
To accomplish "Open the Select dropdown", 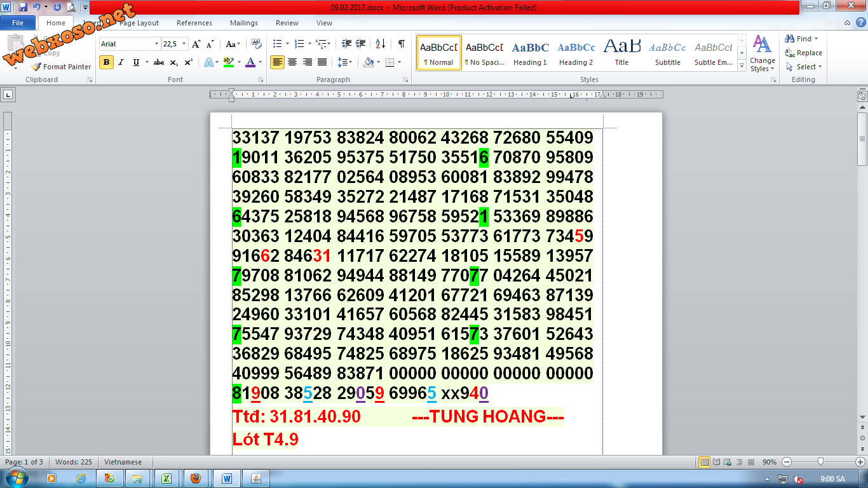I will 803,67.
